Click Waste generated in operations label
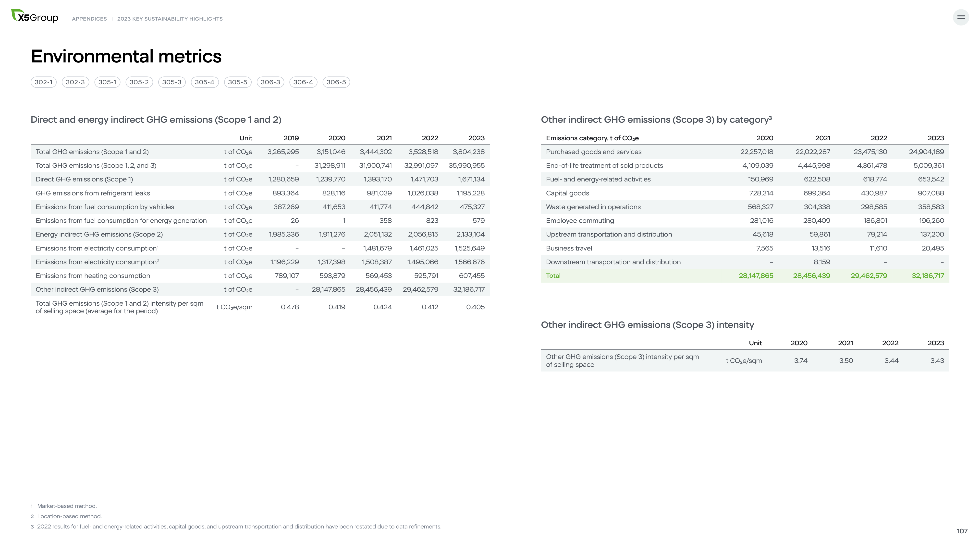The width and height of the screenshot is (980, 551). tap(593, 207)
